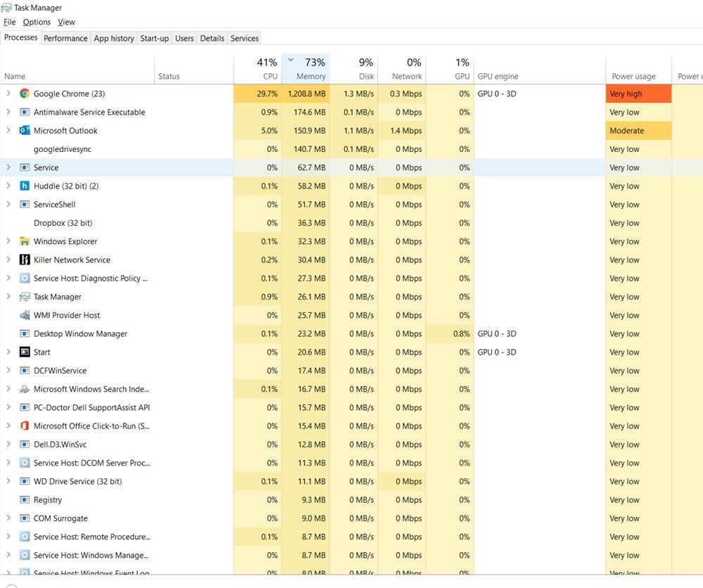Click the Moderate power usage cell for Outlook
703x588 pixels.
pos(638,130)
